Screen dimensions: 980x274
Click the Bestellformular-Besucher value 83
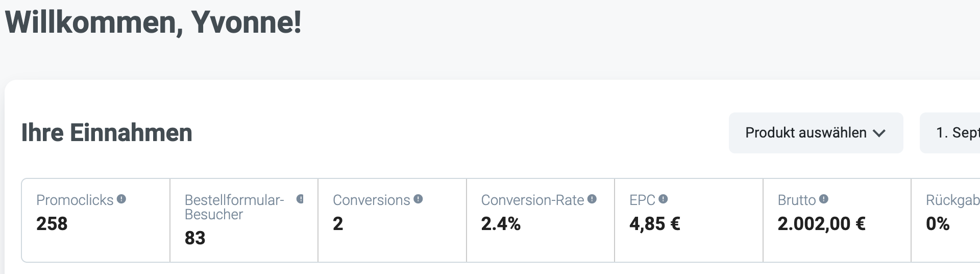(195, 238)
